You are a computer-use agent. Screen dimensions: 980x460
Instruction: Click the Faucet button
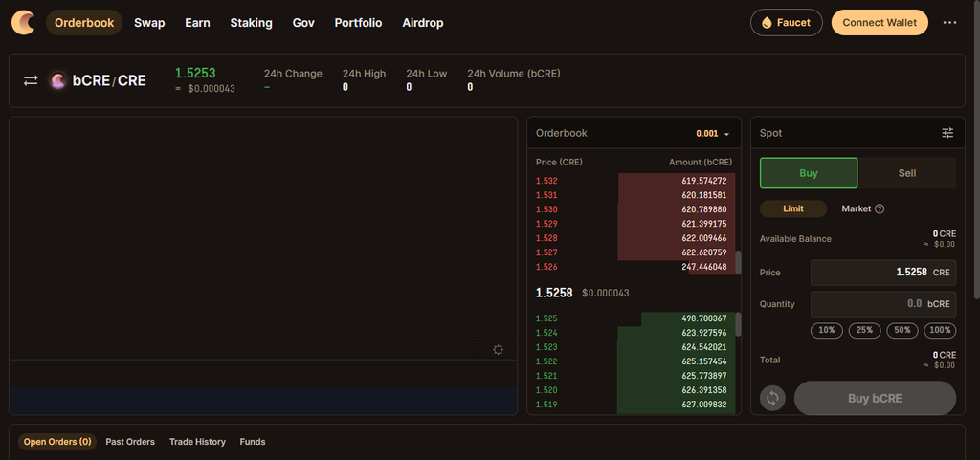(787, 22)
